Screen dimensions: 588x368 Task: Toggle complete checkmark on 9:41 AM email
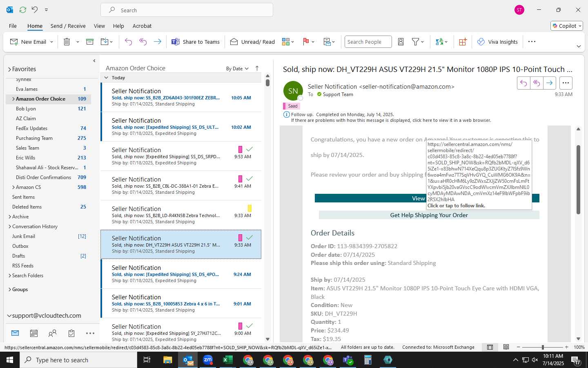(x=249, y=179)
